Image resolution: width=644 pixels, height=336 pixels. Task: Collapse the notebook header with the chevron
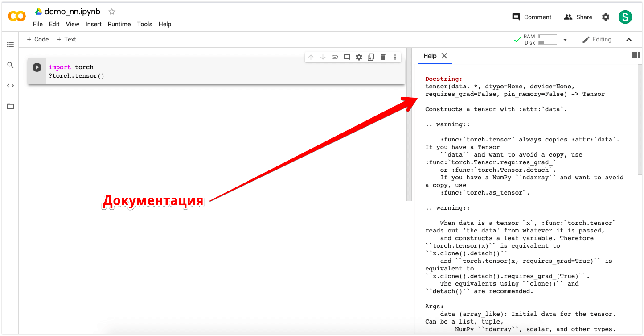[629, 39]
